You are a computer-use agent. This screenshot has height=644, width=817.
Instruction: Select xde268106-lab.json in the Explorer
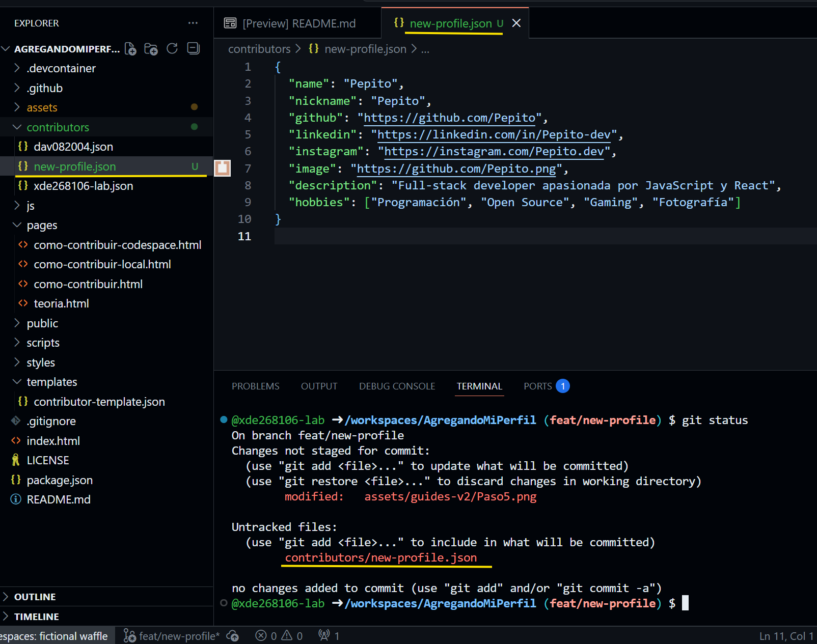[x=83, y=186]
